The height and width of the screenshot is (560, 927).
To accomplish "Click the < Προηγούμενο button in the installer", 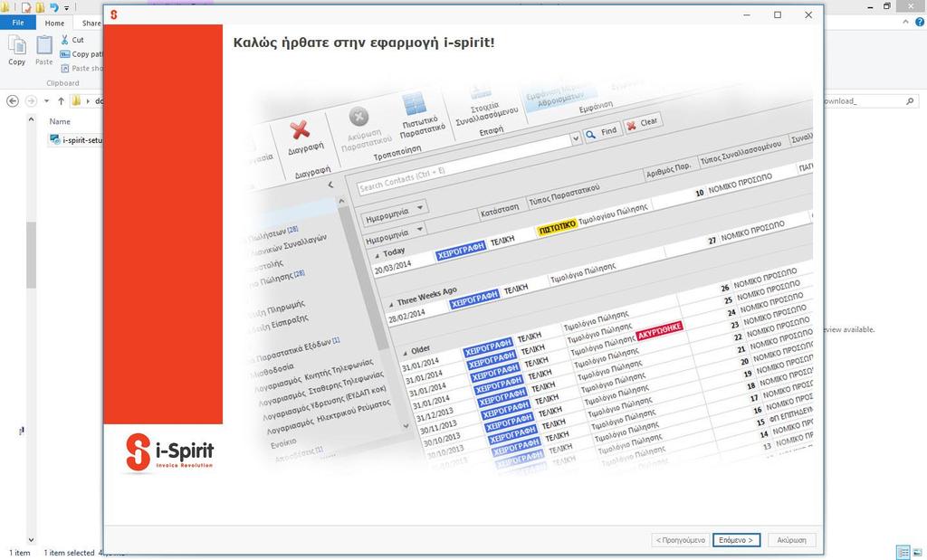I will pyautogui.click(x=681, y=540).
